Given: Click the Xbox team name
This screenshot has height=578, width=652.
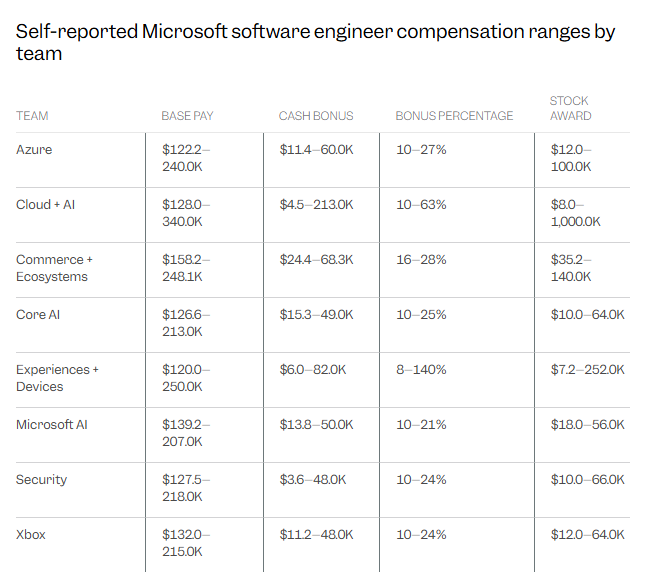Looking at the screenshot, I should (x=31, y=535).
